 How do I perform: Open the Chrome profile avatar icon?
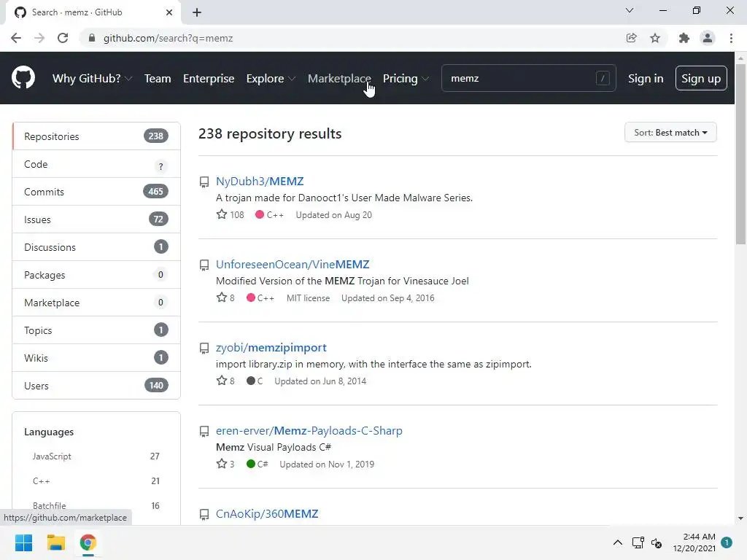point(708,38)
